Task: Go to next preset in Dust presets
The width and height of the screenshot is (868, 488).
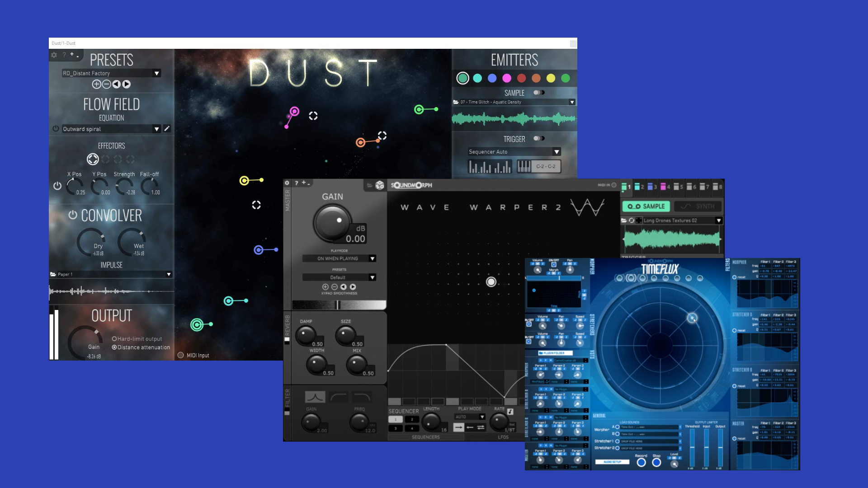Action: (x=127, y=84)
